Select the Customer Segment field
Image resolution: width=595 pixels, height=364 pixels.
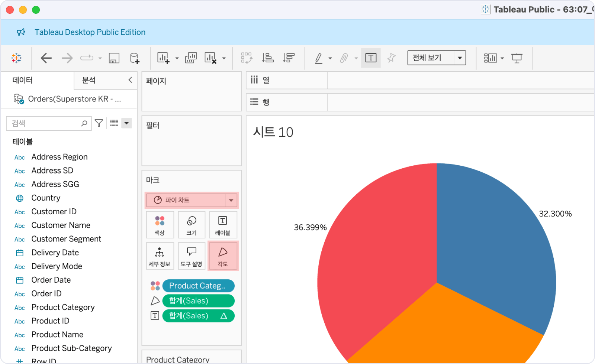pos(66,239)
